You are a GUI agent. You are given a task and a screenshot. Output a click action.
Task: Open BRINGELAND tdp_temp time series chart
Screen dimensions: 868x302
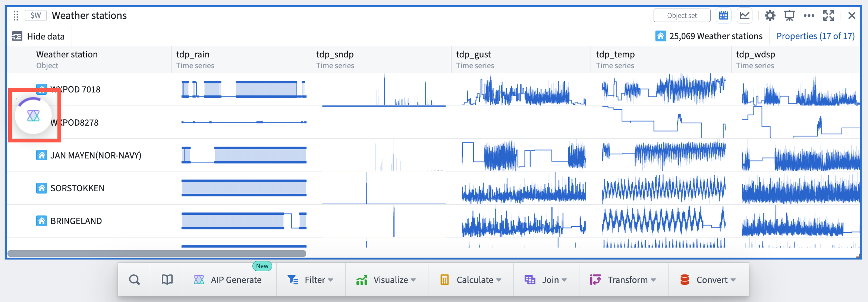coord(664,221)
